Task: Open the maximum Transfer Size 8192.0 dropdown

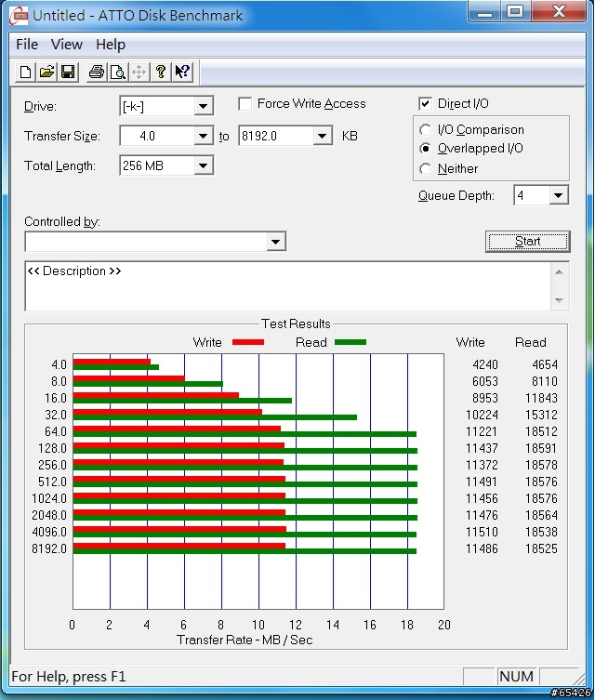Action: point(323,136)
